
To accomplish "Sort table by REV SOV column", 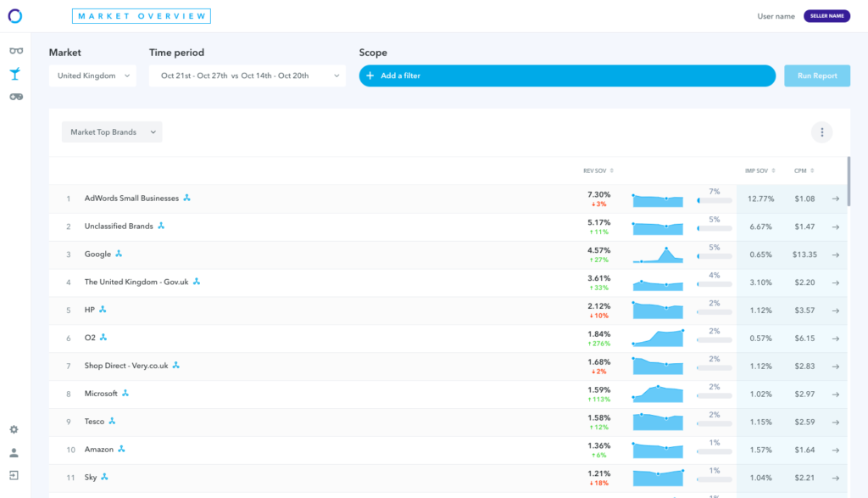I will pos(598,171).
